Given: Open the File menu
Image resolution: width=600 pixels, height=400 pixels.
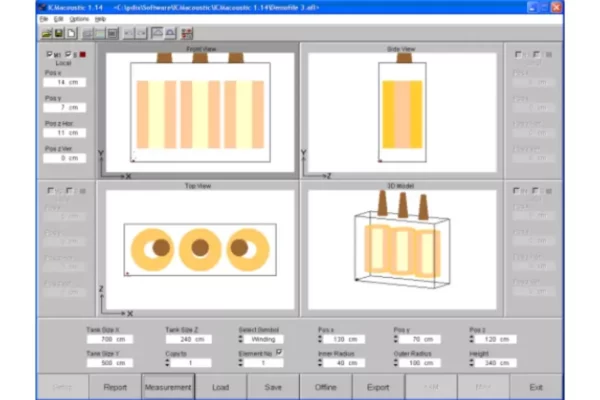Looking at the screenshot, I should (44, 19).
